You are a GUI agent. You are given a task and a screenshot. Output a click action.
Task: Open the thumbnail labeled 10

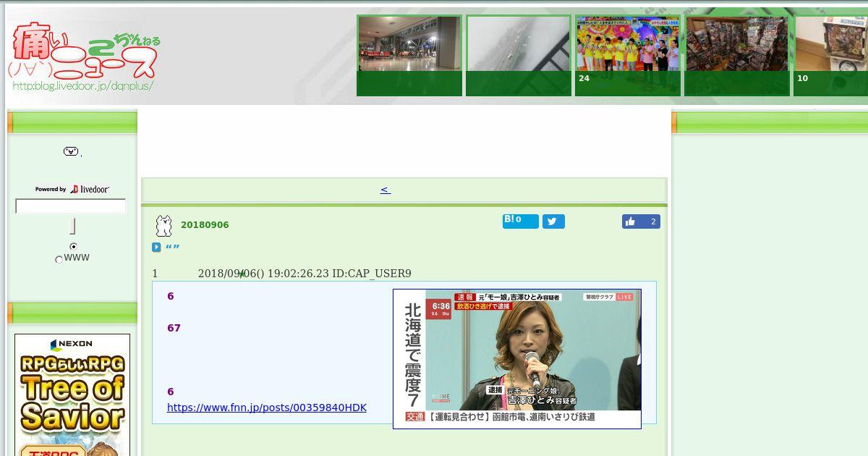pyautogui.click(x=830, y=56)
